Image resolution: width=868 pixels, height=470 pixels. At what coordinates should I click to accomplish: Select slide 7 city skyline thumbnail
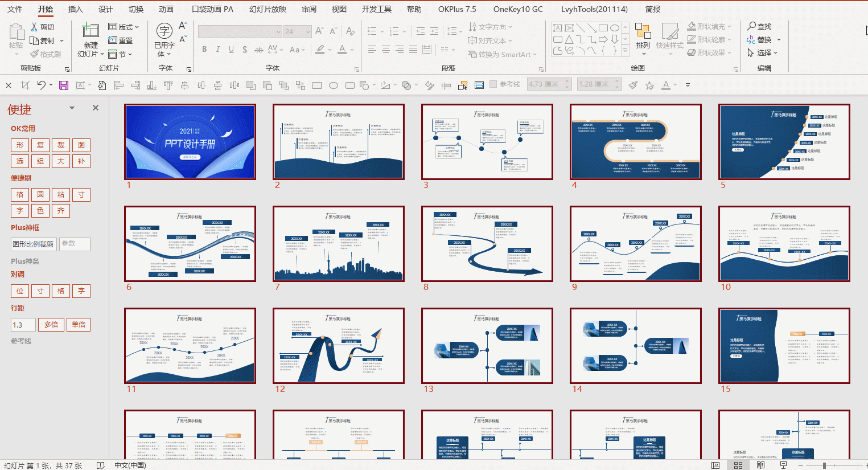pyautogui.click(x=339, y=243)
